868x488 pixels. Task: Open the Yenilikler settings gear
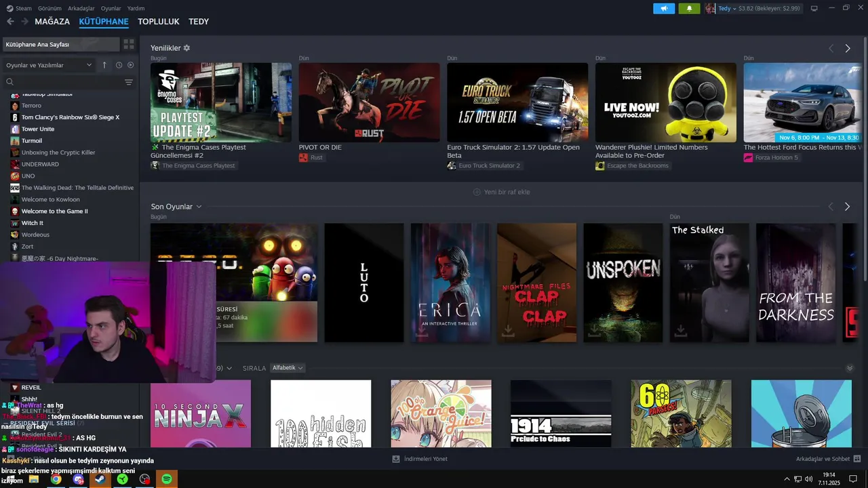coord(186,48)
